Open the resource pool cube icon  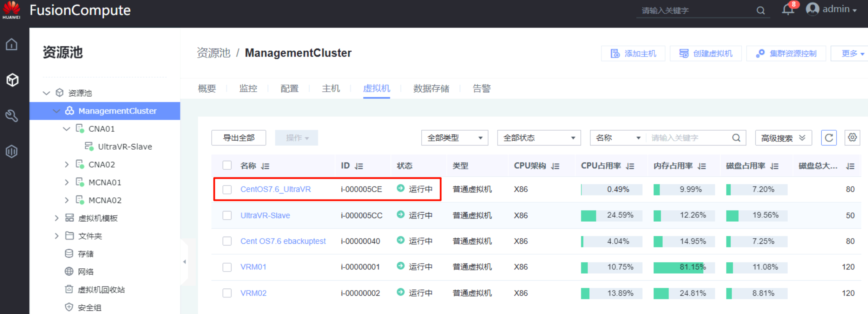pos(12,80)
